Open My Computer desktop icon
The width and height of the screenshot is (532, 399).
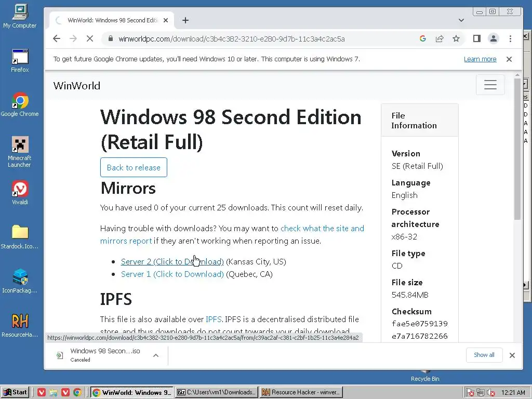(20, 16)
